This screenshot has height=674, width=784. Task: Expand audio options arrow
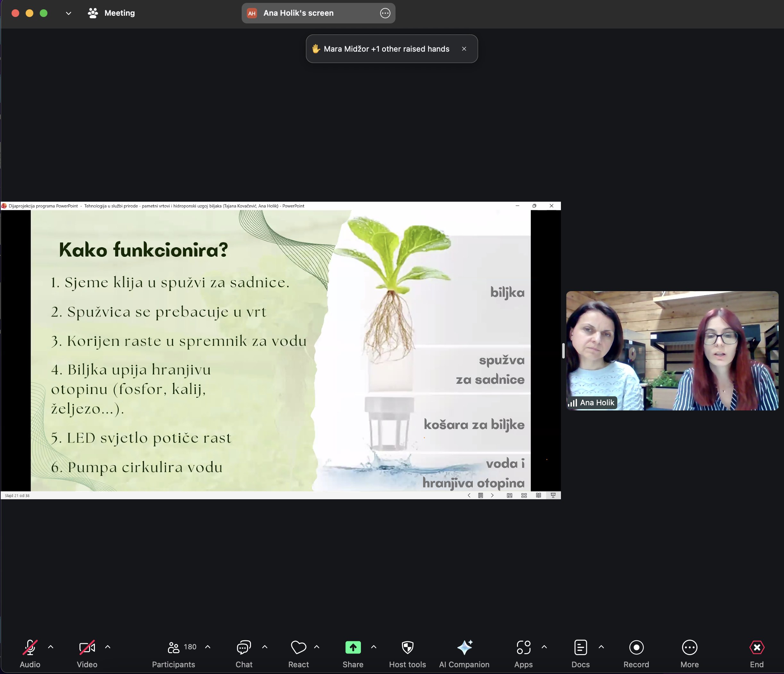point(51,647)
